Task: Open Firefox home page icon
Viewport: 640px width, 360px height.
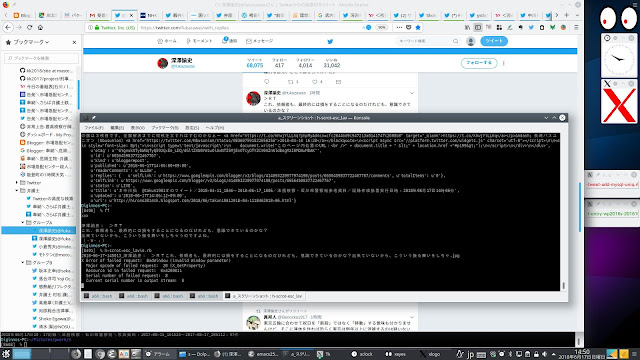Action: 40,27
